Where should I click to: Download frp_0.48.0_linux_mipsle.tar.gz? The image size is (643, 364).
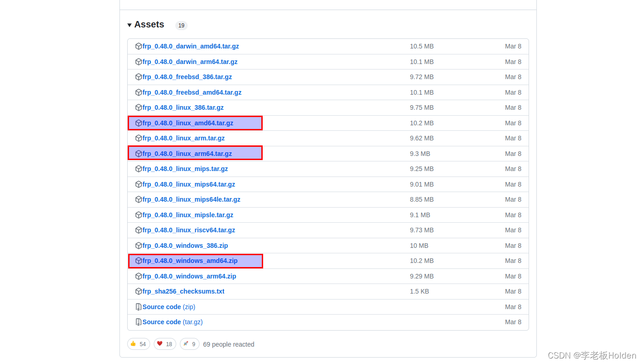[188, 215]
